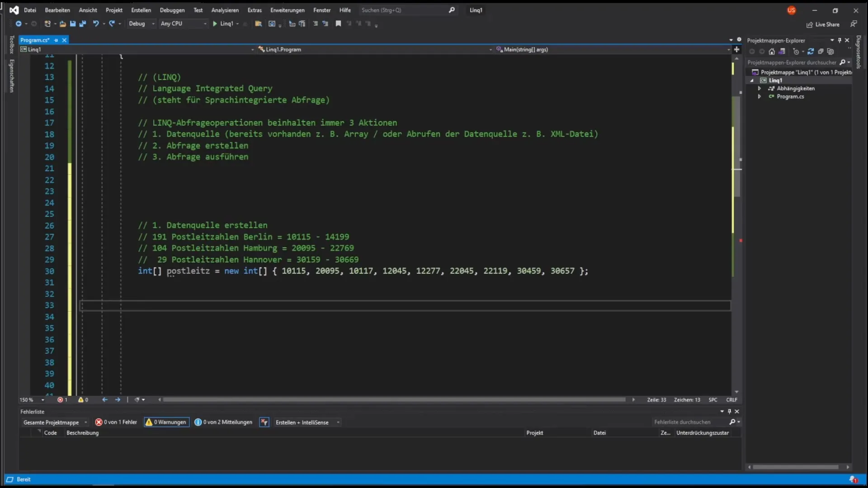
Task: Click the Collapse All icon in Projektmappen-Explorer
Action: [821, 52]
